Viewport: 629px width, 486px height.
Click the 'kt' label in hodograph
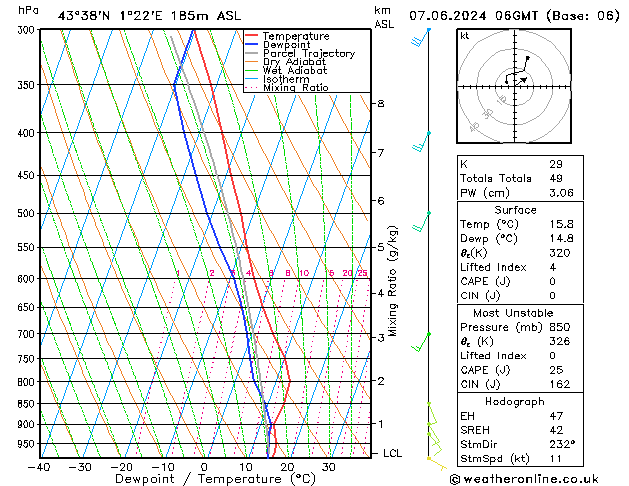[465, 36]
